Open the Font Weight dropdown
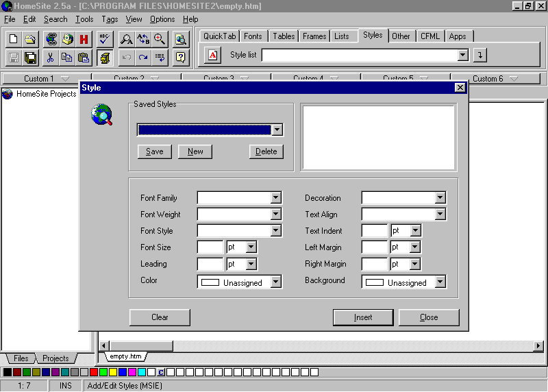 click(x=276, y=214)
